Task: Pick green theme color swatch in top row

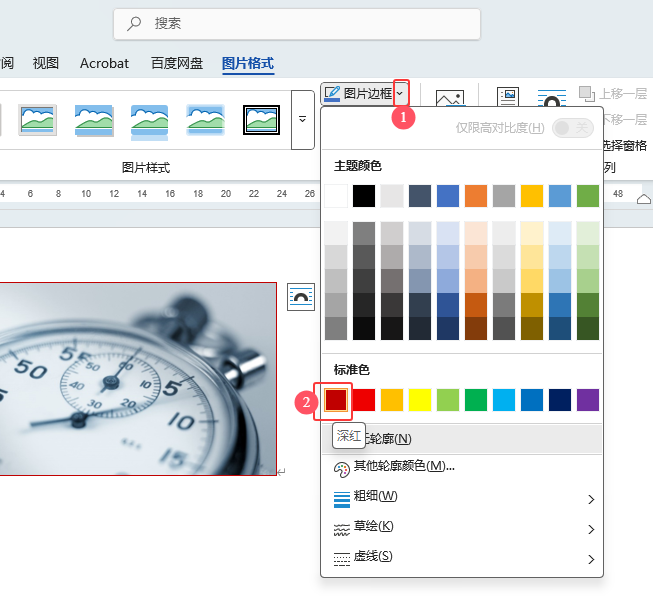Action: 588,196
